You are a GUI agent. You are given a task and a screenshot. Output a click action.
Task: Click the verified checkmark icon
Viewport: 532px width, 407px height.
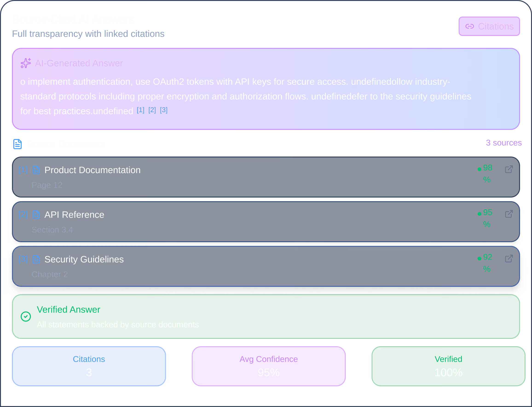point(26,316)
